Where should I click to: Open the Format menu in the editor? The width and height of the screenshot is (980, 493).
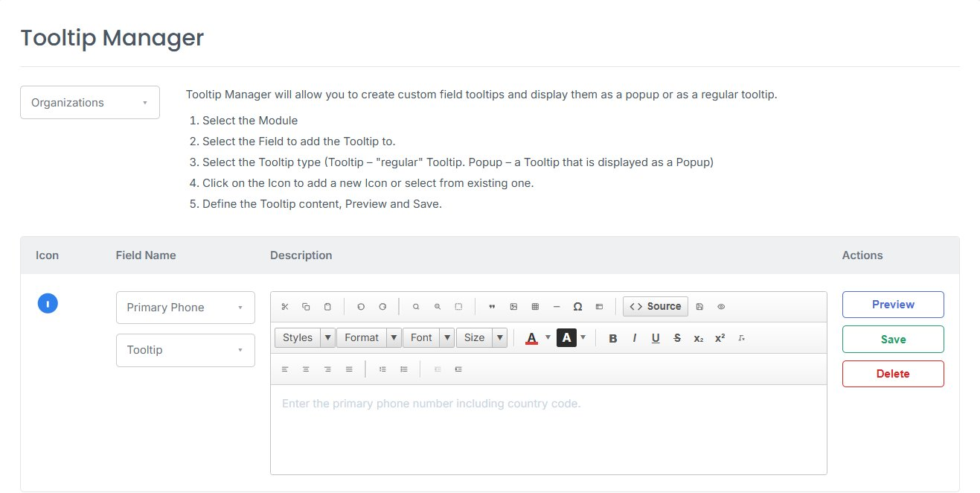pyautogui.click(x=369, y=338)
